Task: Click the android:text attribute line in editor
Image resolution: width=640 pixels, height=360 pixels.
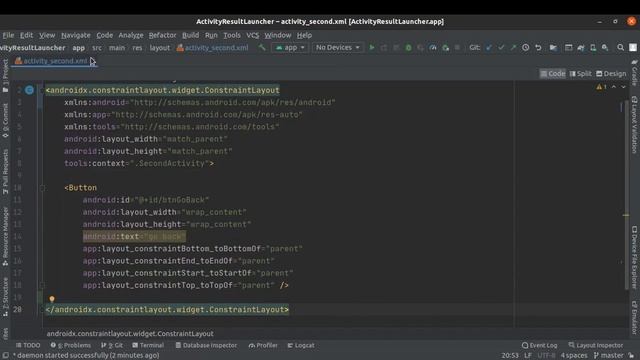Action: (134, 237)
